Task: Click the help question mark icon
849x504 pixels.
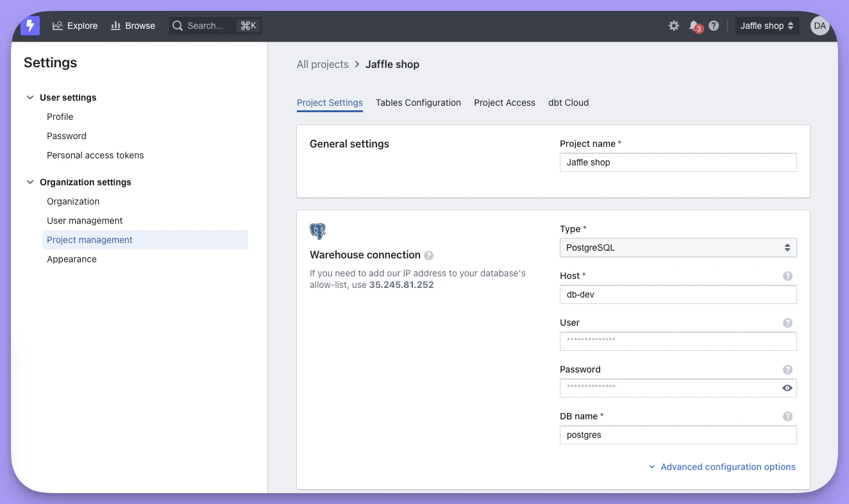Action: pyautogui.click(x=714, y=26)
